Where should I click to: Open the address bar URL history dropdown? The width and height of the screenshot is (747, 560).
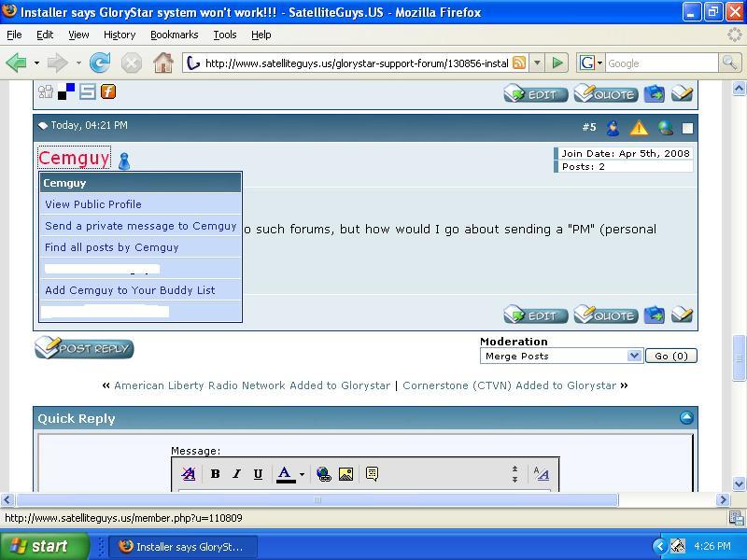(538, 63)
